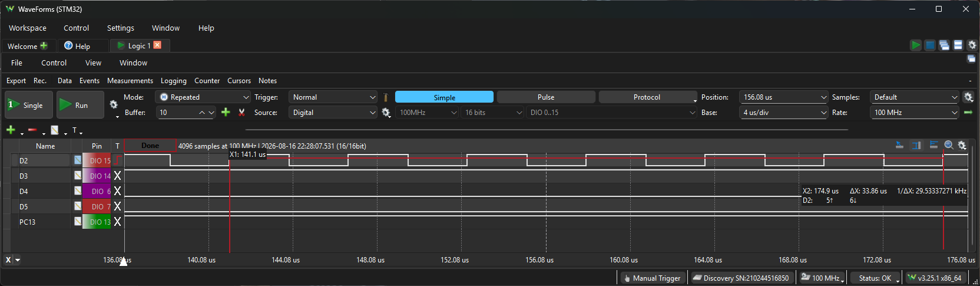Click the Y cursors icon in plot toolbar

click(x=933, y=145)
